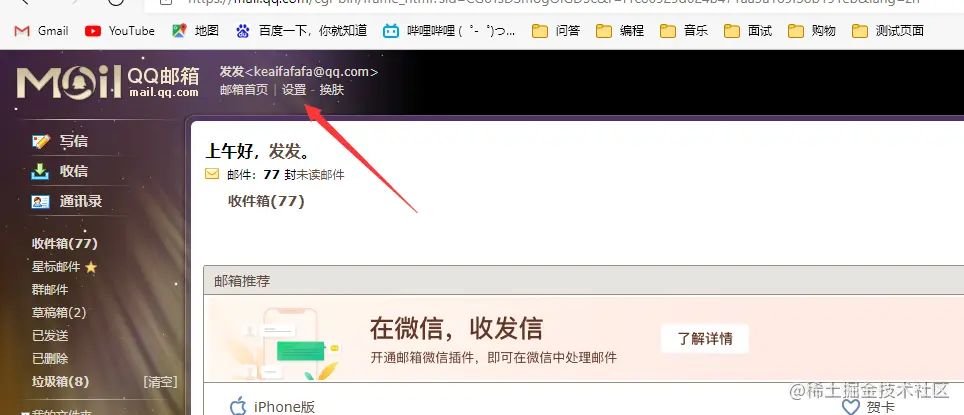Image resolution: width=964 pixels, height=415 pixels.
Task: Click the envelope icon next to 邮件
Action: (212, 175)
